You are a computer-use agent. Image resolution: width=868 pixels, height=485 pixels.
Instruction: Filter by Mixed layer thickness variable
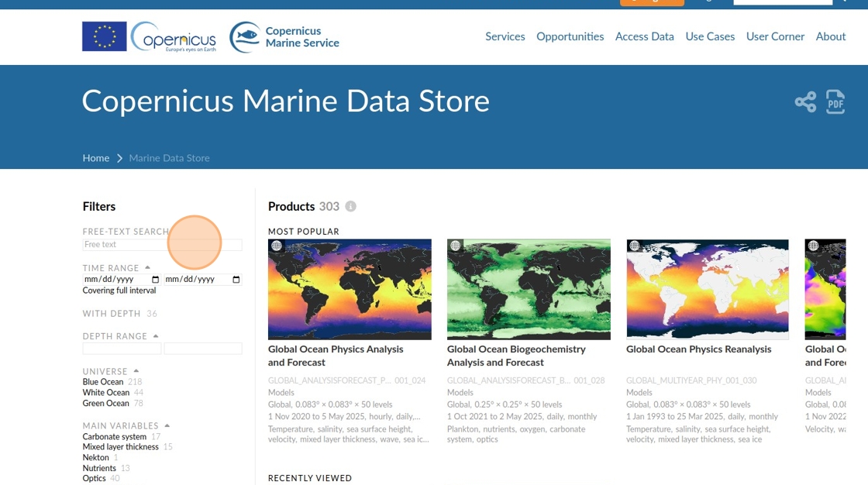click(121, 447)
